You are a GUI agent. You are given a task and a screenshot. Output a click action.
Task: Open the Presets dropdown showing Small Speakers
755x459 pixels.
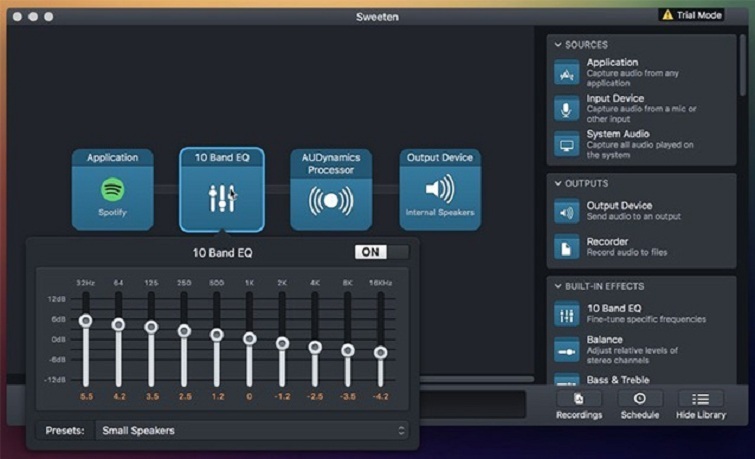tap(254, 431)
